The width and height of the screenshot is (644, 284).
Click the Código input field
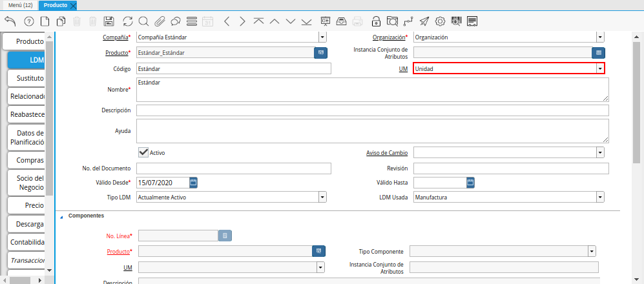[233, 68]
